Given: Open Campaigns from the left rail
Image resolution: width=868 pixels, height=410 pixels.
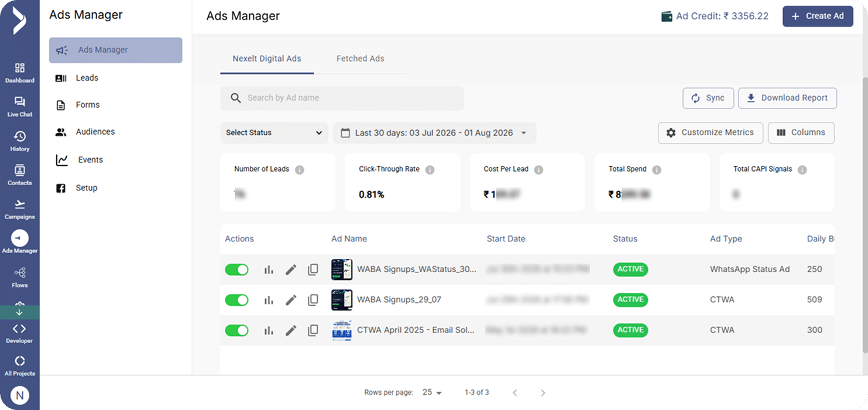Looking at the screenshot, I should (x=20, y=209).
